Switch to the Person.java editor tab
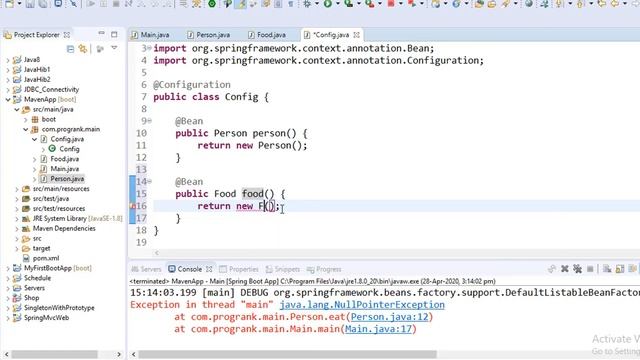The height and width of the screenshot is (360, 640). (x=208, y=35)
